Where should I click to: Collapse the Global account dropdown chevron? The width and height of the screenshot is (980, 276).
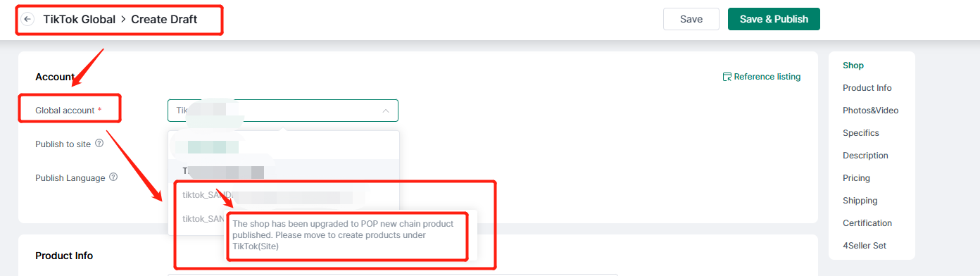(x=386, y=111)
